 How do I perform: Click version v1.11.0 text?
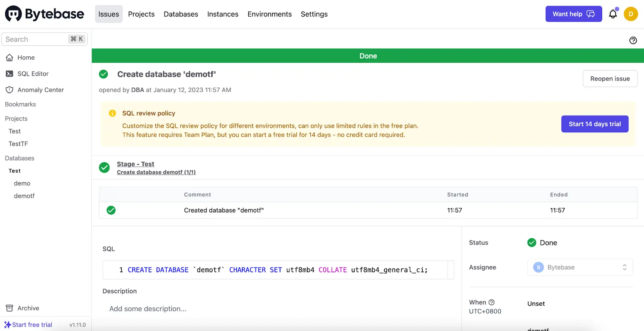(78, 325)
